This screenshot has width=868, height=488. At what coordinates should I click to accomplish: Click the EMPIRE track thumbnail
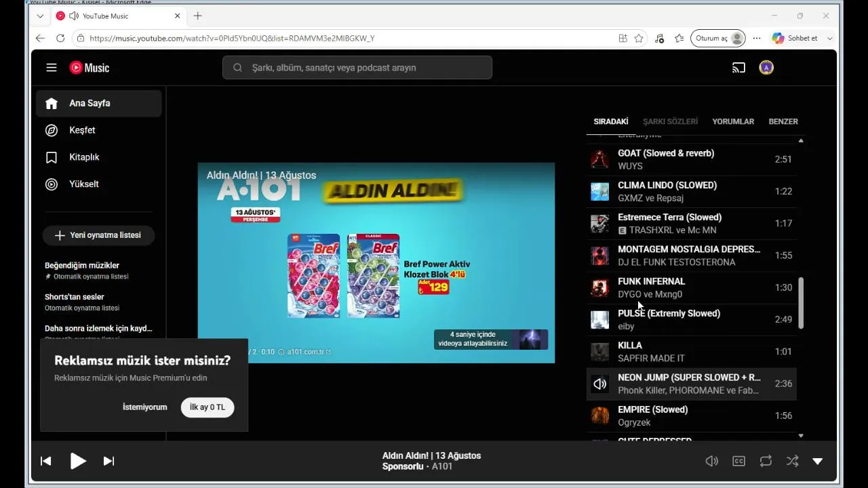pos(600,415)
